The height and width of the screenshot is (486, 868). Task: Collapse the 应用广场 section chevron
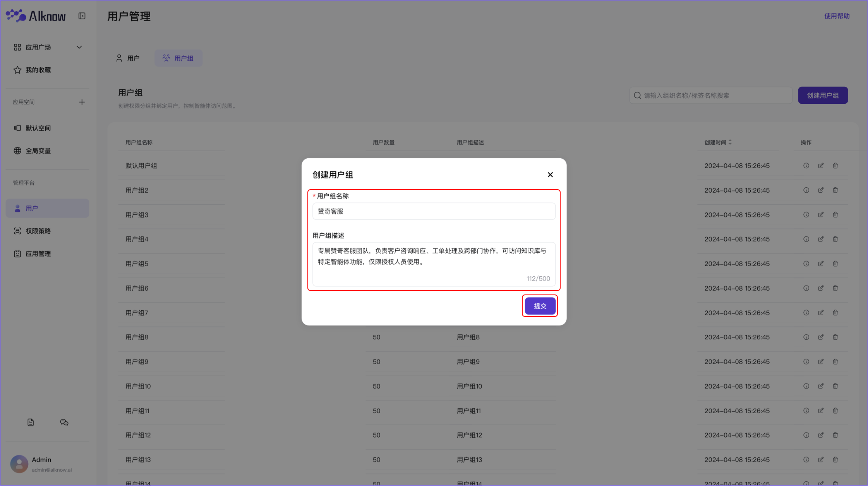pos(79,47)
